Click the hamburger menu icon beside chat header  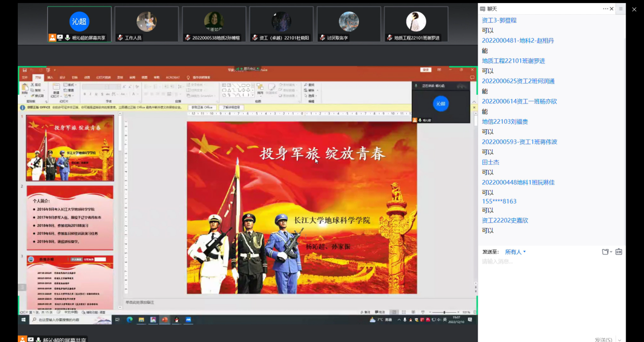pyautogui.click(x=620, y=9)
